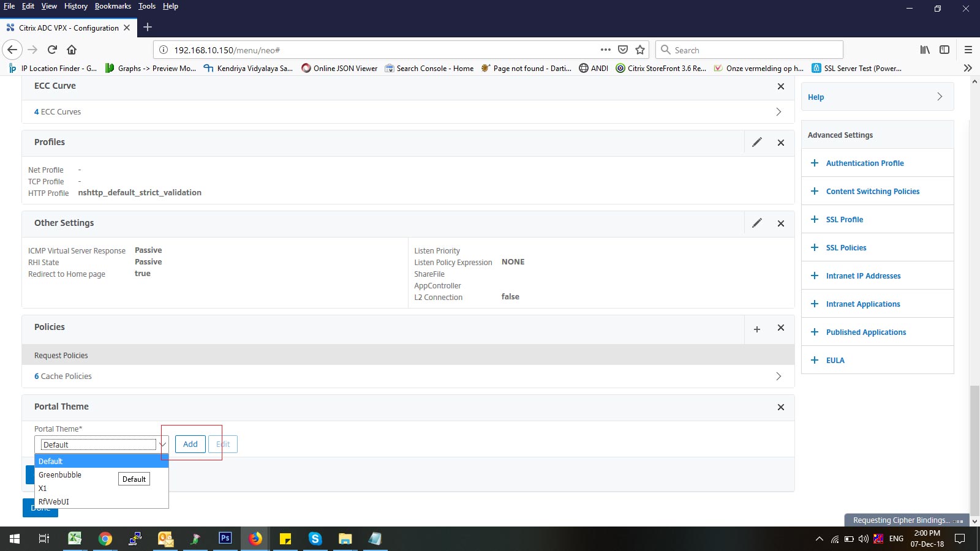This screenshot has width=980, height=551.
Task: Expand the 4 ECC Curves row
Action: pyautogui.click(x=407, y=112)
